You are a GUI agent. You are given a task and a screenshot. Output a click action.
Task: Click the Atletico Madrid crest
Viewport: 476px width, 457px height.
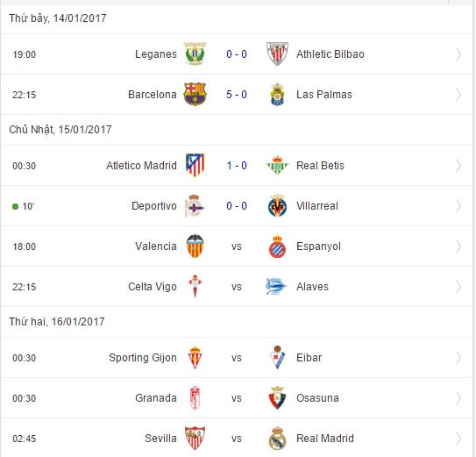pyautogui.click(x=195, y=165)
